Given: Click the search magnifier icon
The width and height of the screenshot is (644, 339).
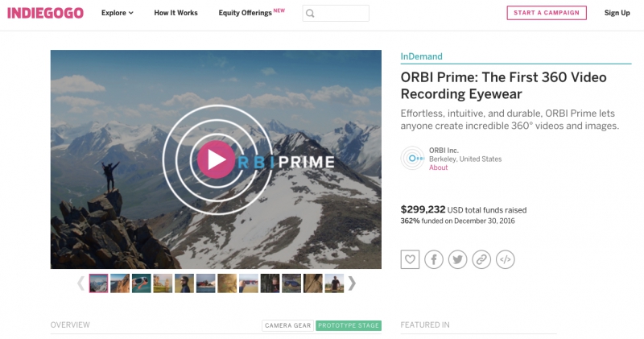Looking at the screenshot, I should (x=310, y=13).
